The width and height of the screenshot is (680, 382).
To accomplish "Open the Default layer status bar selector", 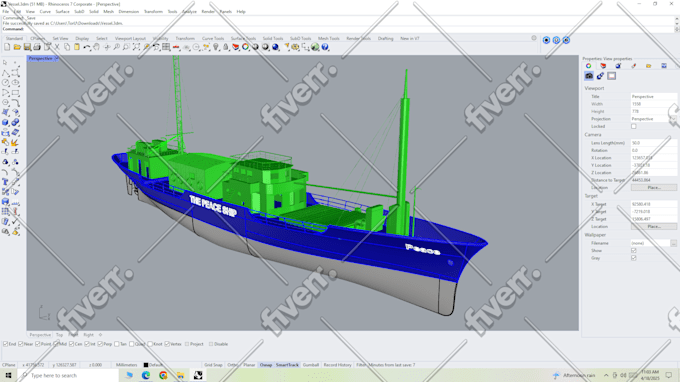I will point(154,365).
